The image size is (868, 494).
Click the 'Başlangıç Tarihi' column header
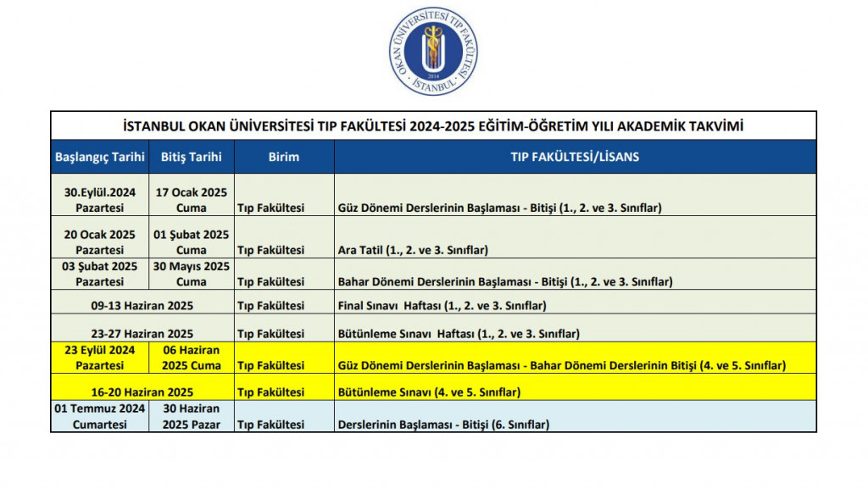click(x=100, y=157)
